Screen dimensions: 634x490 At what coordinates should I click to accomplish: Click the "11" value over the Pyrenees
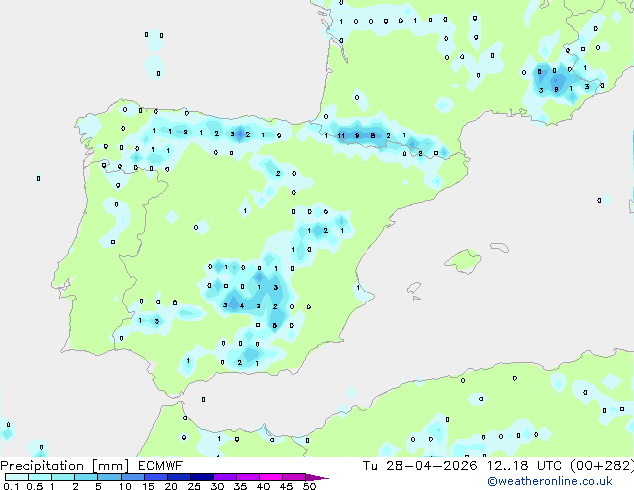[x=341, y=135]
